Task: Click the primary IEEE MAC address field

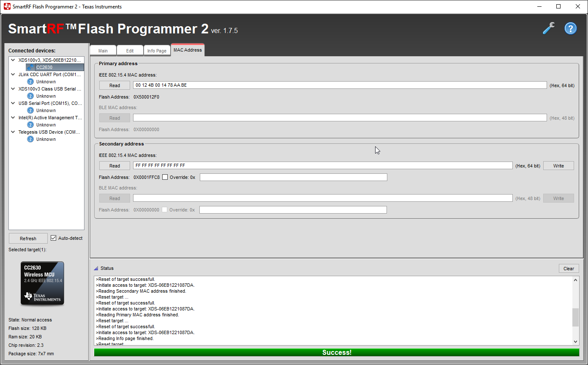Action: pos(340,85)
